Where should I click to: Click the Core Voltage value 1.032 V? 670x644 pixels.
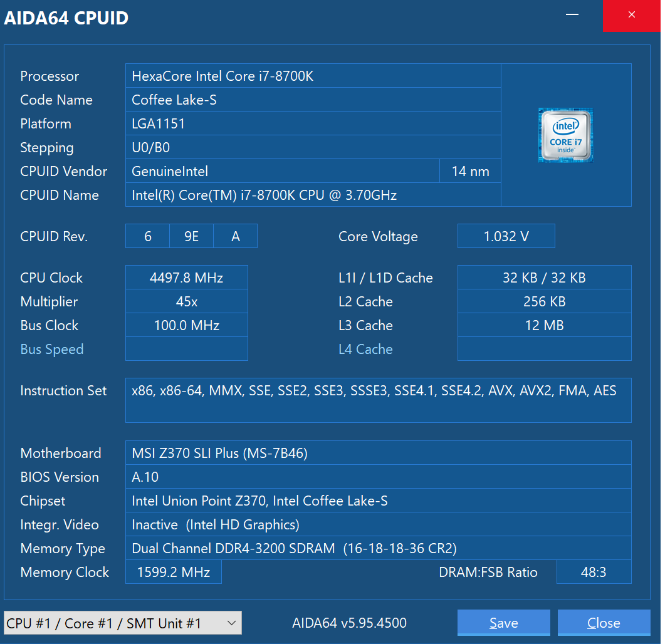pos(506,236)
